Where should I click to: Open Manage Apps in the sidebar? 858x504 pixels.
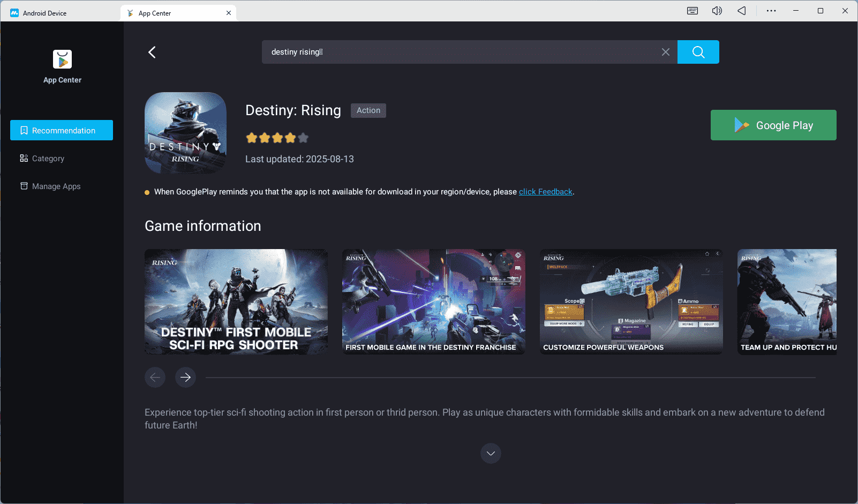tap(50, 186)
